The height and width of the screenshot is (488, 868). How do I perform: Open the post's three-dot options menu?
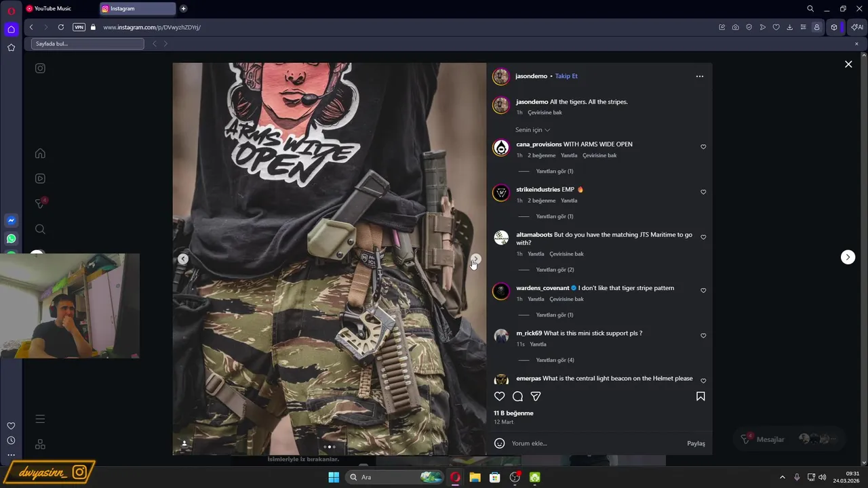pyautogui.click(x=700, y=77)
